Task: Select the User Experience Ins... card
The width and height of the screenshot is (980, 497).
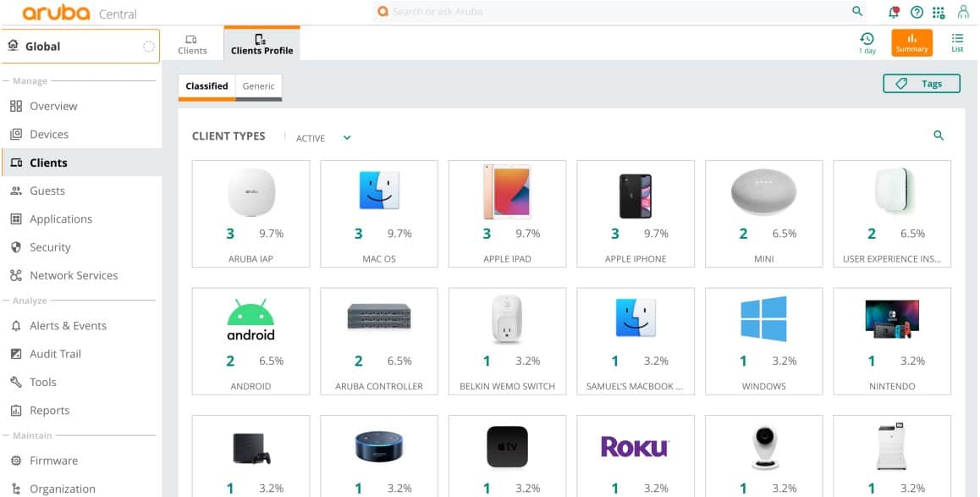Action: click(892, 214)
